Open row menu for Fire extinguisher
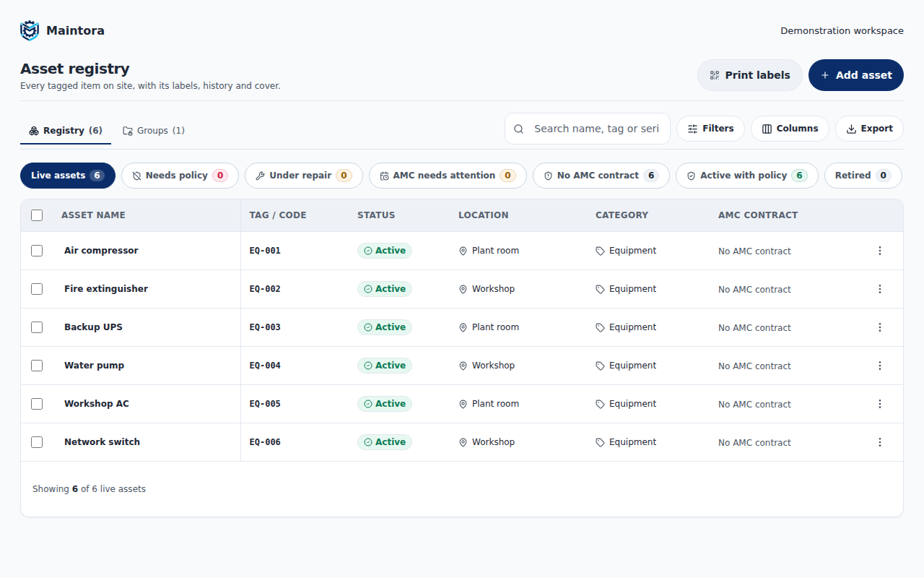Screen dimensions: 924x578 879,289
